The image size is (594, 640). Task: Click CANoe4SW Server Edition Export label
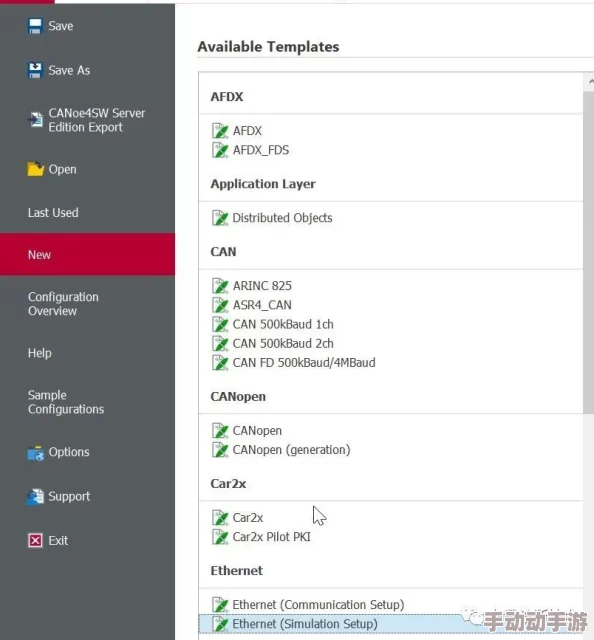point(97,120)
